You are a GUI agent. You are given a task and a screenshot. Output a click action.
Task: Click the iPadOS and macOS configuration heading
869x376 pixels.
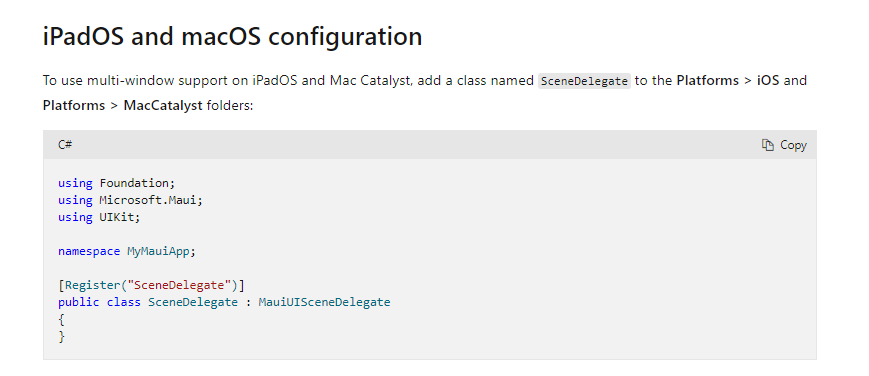[232, 37]
